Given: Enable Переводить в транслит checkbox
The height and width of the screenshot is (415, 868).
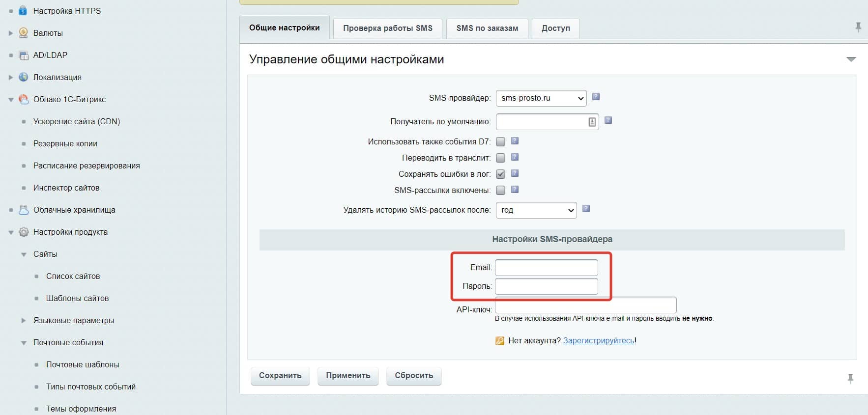Looking at the screenshot, I should (x=500, y=158).
